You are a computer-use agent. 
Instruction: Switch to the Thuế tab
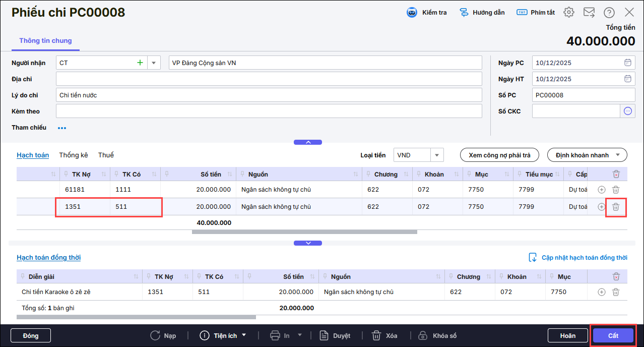(x=106, y=155)
